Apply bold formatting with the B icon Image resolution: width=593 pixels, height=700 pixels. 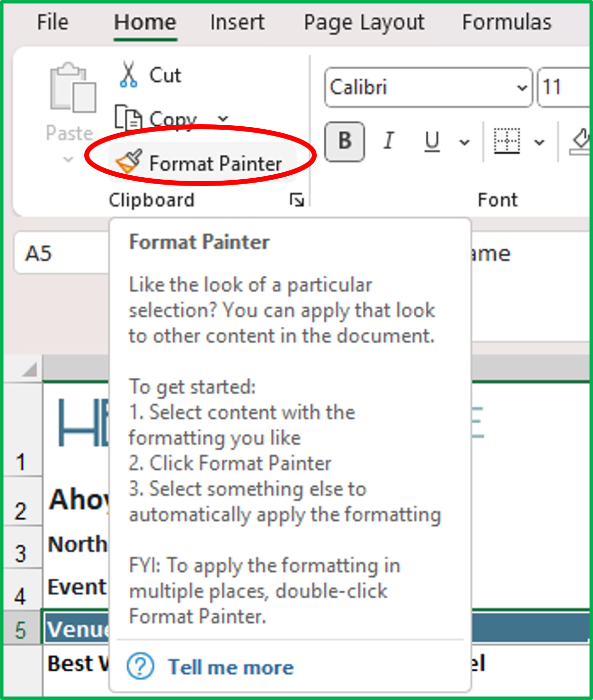(344, 142)
